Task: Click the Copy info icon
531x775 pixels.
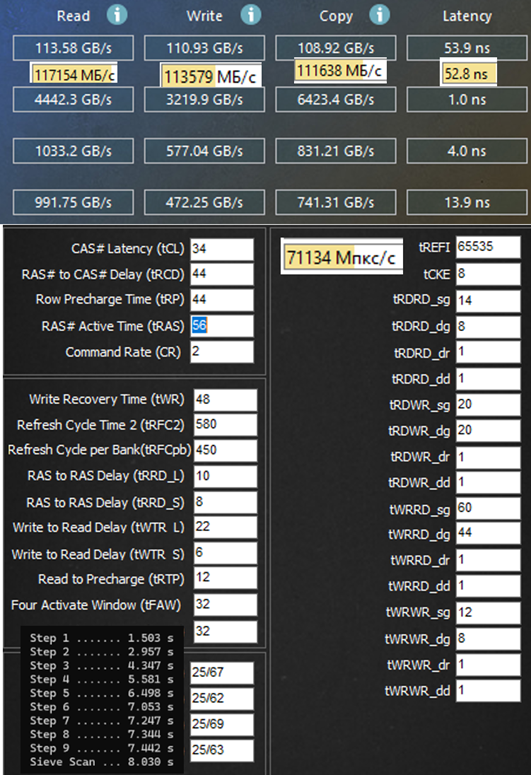Action: 379,15
